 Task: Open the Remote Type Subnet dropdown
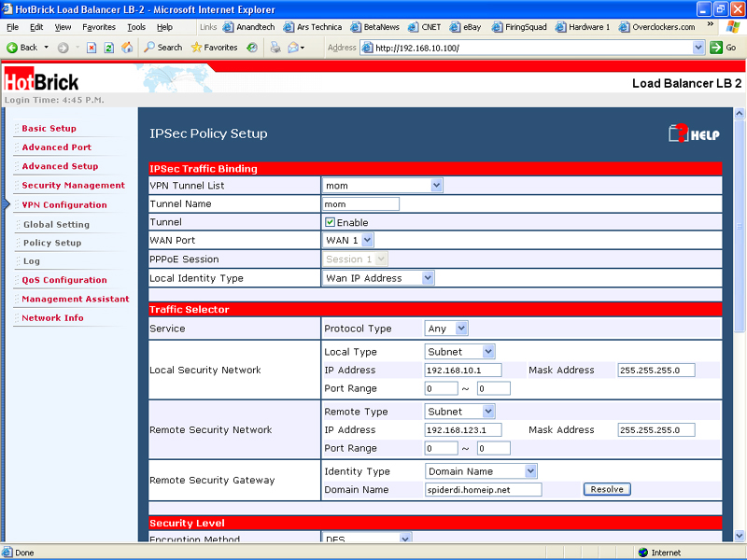488,412
